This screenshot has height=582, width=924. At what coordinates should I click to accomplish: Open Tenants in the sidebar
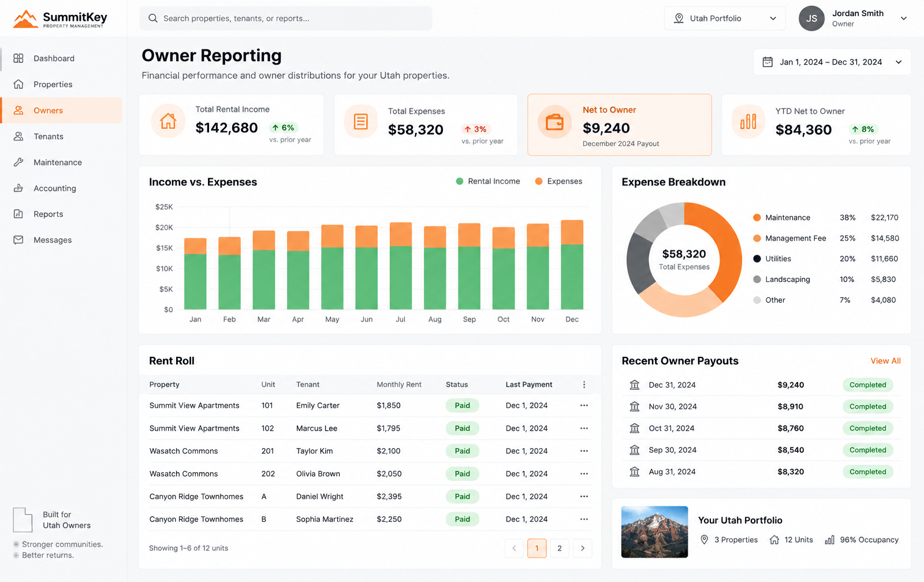(61, 136)
